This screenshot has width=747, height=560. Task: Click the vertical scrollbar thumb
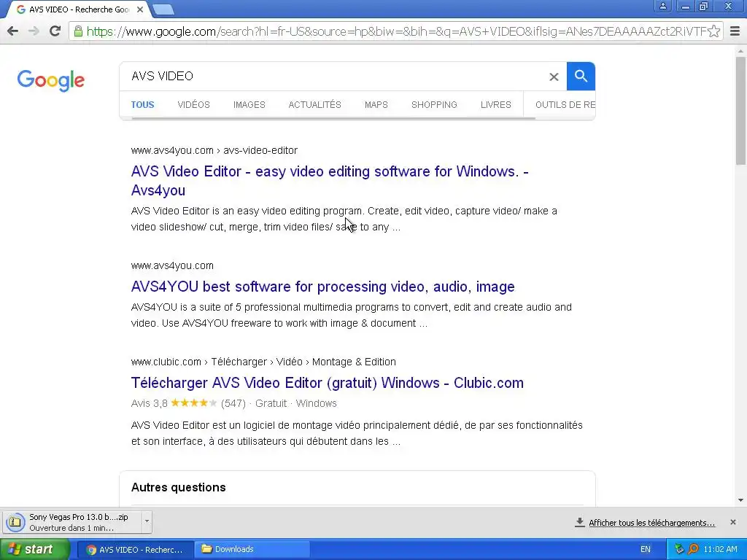(741, 111)
